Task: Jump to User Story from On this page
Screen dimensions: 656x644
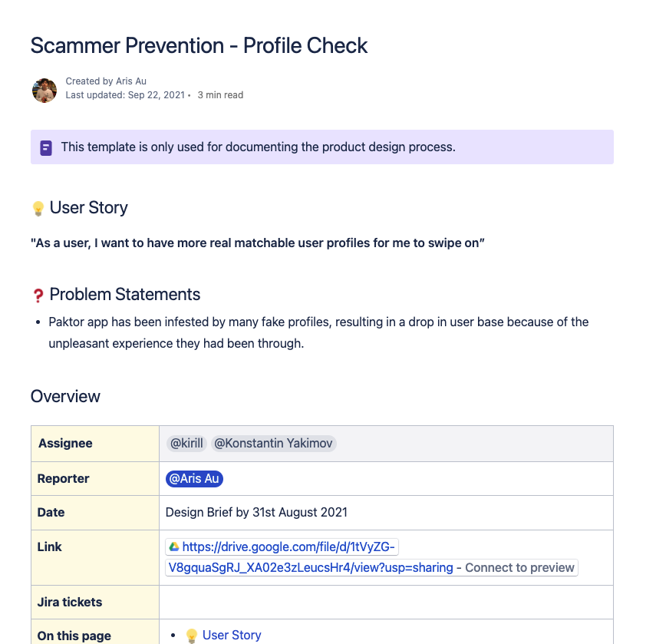Action: pos(232,636)
